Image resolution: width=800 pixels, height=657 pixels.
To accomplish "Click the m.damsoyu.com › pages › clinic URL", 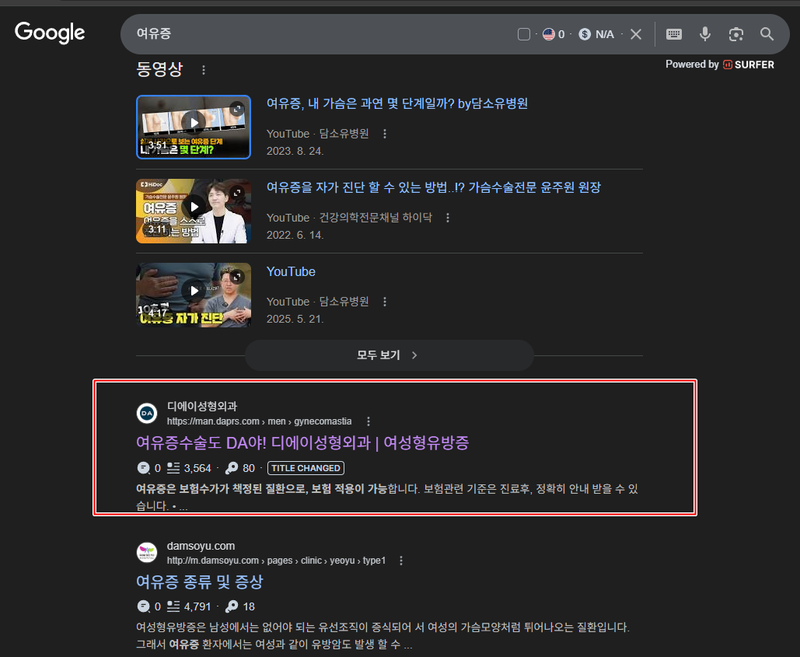I will click(276, 561).
